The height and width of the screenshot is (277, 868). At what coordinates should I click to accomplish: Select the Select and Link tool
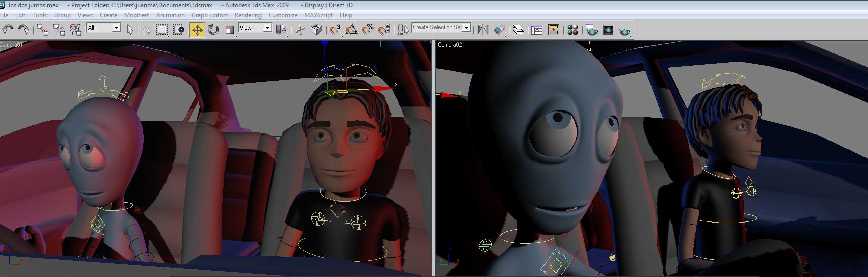pyautogui.click(x=43, y=30)
